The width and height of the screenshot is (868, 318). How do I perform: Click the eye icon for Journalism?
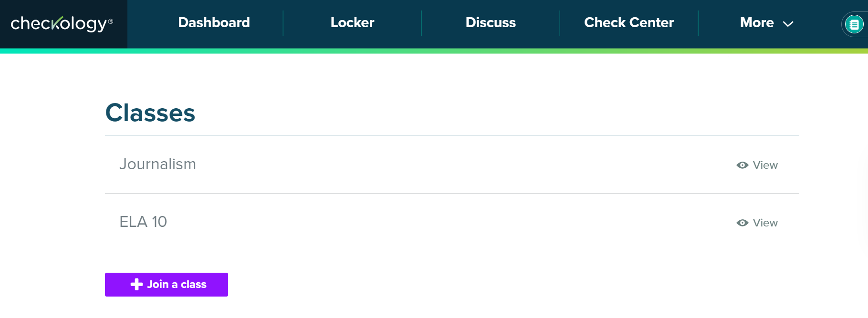pyautogui.click(x=742, y=165)
